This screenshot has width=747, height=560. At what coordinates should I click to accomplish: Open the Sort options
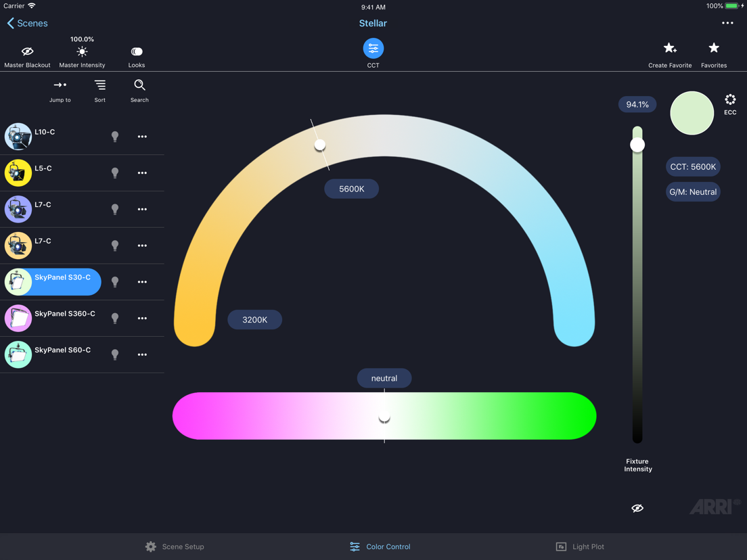100,85
